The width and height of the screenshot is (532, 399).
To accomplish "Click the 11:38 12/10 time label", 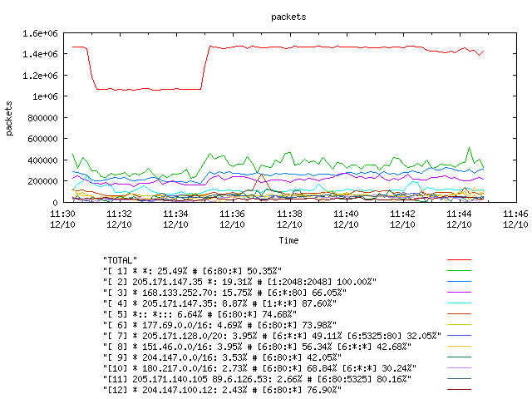I will coord(289,219).
